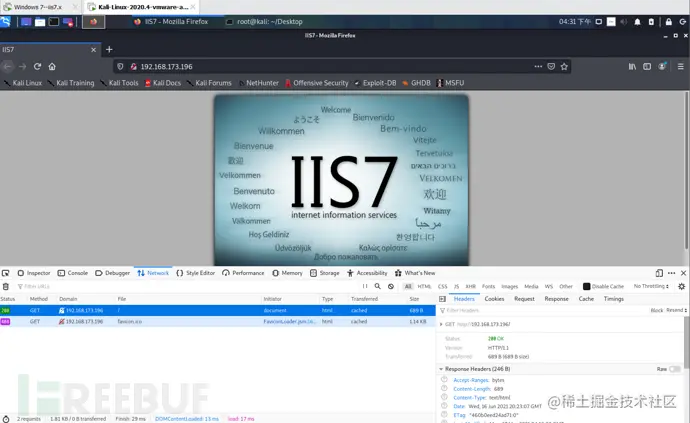Screen dimensions: 690x423
Task: Click the Back navigation arrow
Action: tap(7, 66)
